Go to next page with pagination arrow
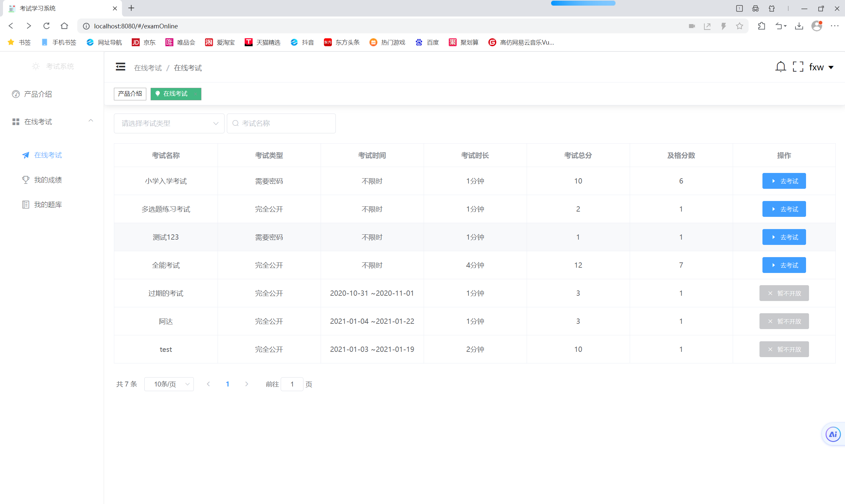Viewport: 845px width, 504px height. [247, 384]
